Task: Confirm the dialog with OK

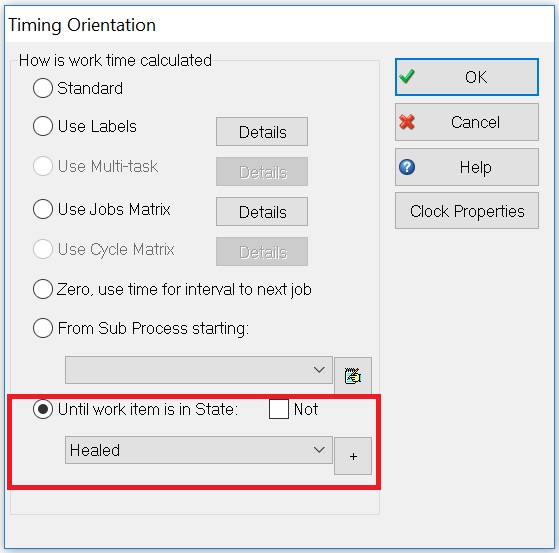Action: coord(467,77)
